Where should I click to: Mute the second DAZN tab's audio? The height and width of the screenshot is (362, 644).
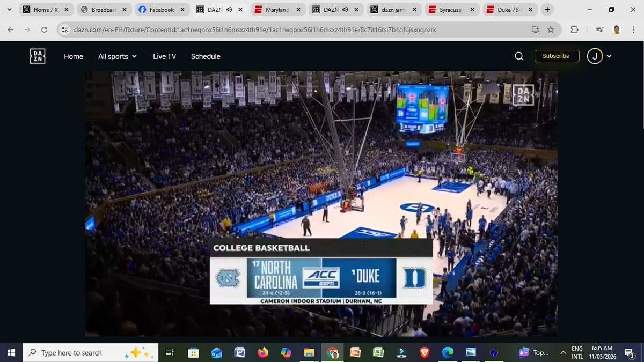point(345,9)
